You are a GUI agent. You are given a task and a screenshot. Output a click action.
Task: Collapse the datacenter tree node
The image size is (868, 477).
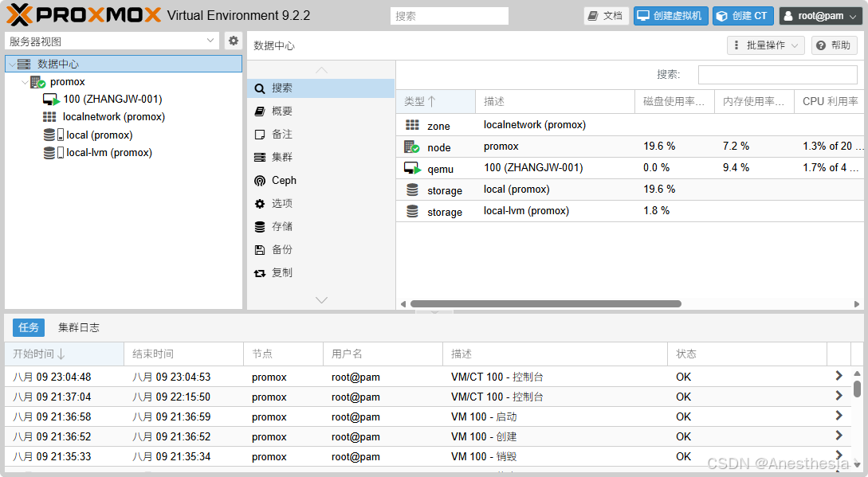click(12, 65)
